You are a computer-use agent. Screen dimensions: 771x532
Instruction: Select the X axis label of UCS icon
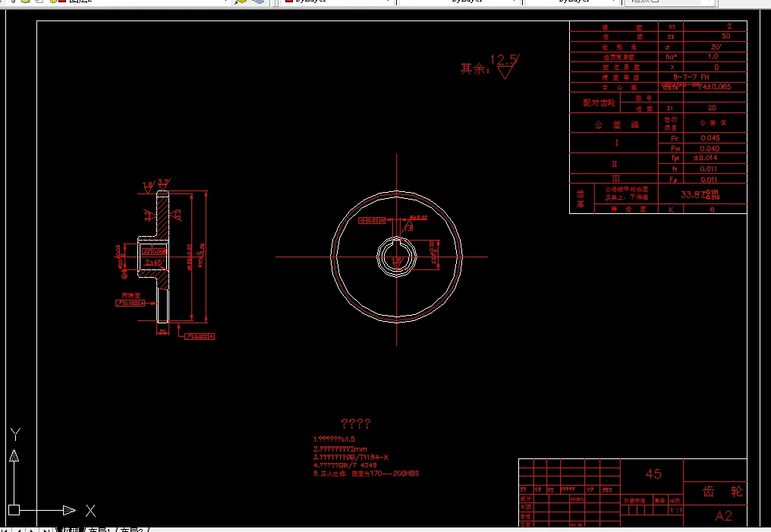(x=90, y=510)
